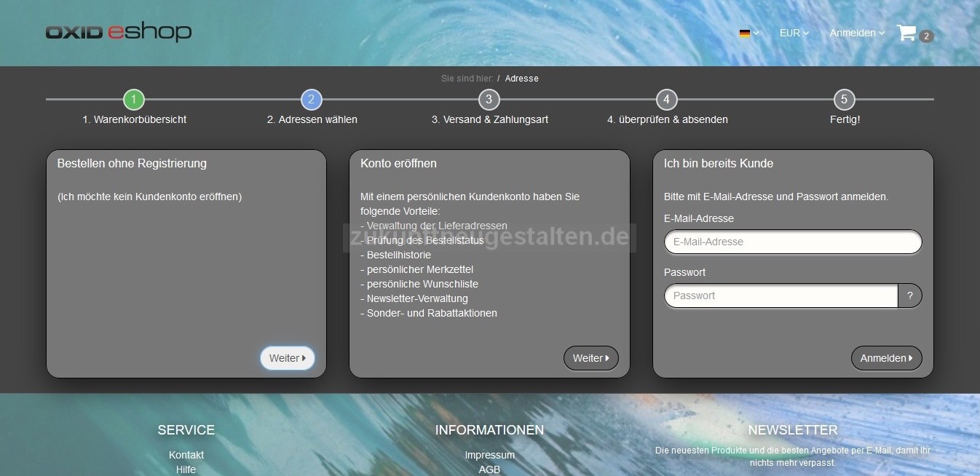Click '- persönliche Wunschliste' list line

419,284
